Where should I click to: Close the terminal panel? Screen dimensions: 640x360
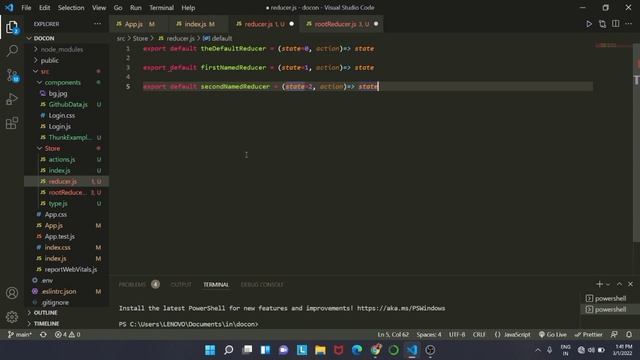[x=630, y=284]
